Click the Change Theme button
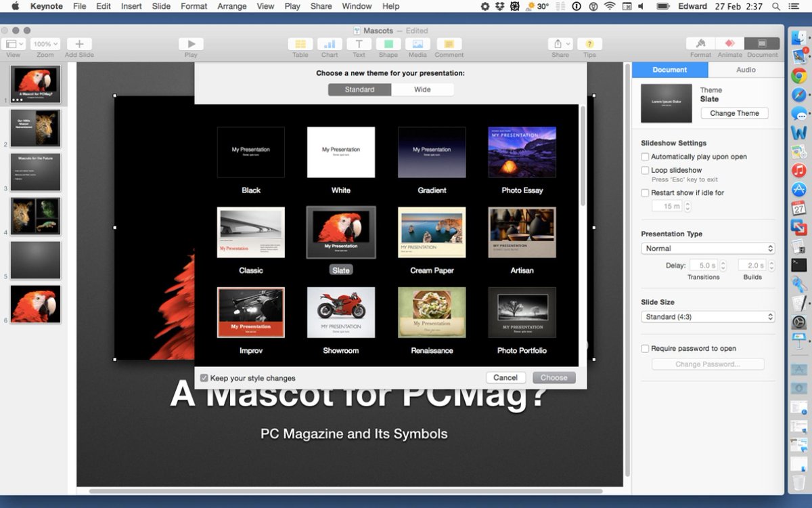This screenshot has height=508, width=812. point(734,113)
